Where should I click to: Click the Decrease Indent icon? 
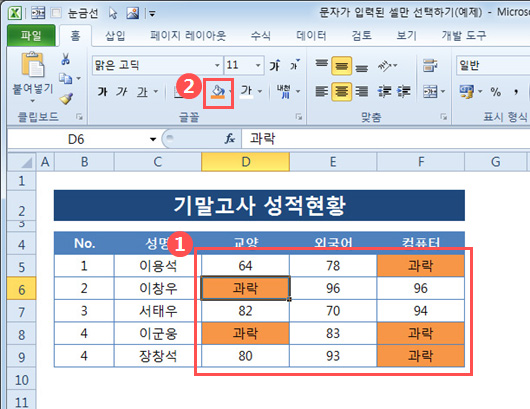point(384,91)
